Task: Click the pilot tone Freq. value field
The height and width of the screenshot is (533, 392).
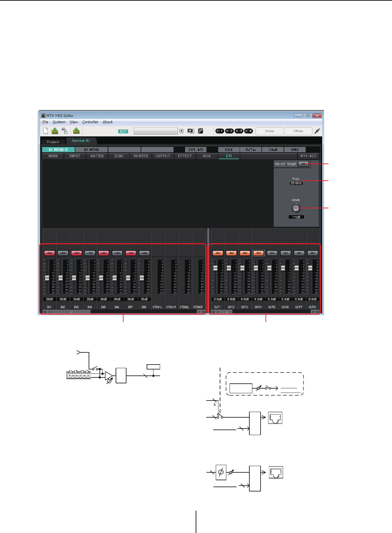Action: point(296,183)
